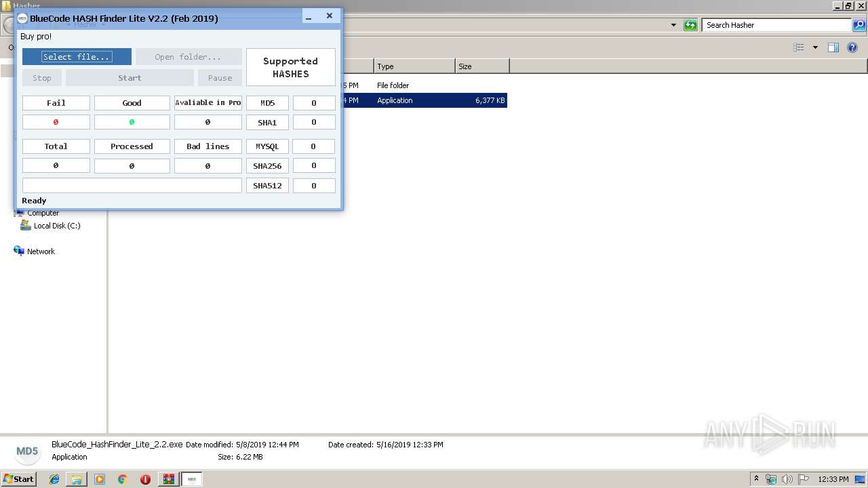Open the Supported HASHES panel
Screen dimensions: 868x488
pyautogui.click(x=291, y=67)
